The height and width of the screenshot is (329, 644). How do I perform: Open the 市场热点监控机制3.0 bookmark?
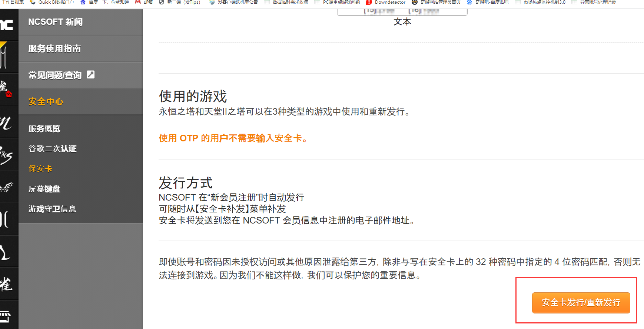pos(540,2)
